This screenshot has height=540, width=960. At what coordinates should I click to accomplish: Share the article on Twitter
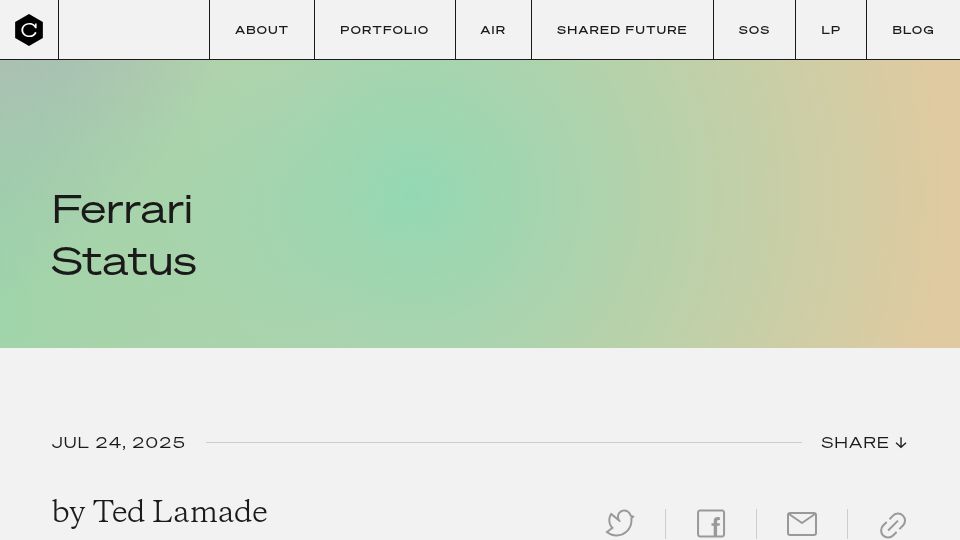click(x=620, y=523)
